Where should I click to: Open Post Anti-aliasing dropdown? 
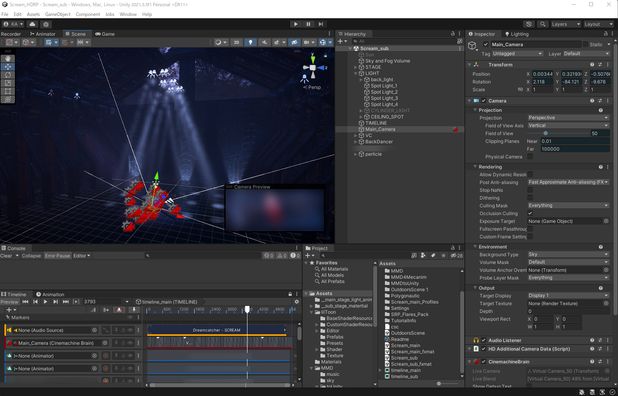[568, 182]
